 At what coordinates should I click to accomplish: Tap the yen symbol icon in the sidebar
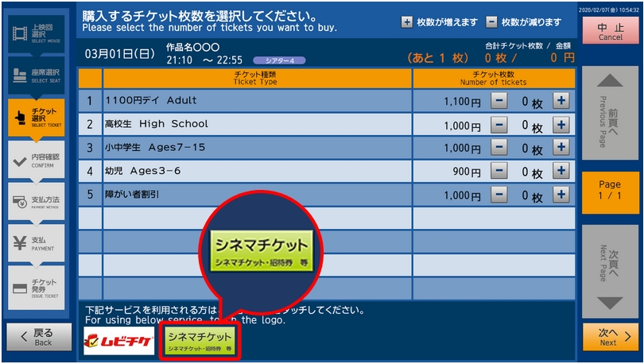pyautogui.click(x=20, y=243)
